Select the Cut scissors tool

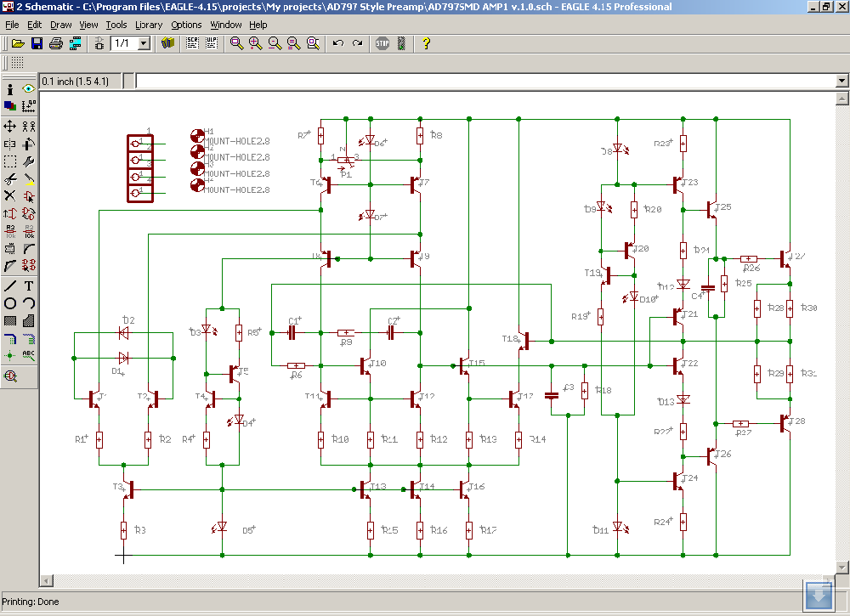pos(9,178)
